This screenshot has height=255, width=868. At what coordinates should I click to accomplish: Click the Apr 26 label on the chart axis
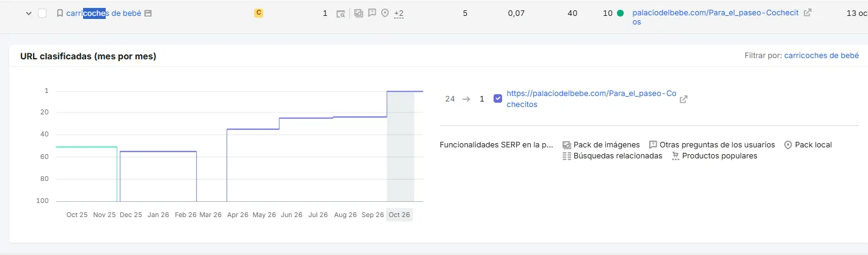coord(237,215)
